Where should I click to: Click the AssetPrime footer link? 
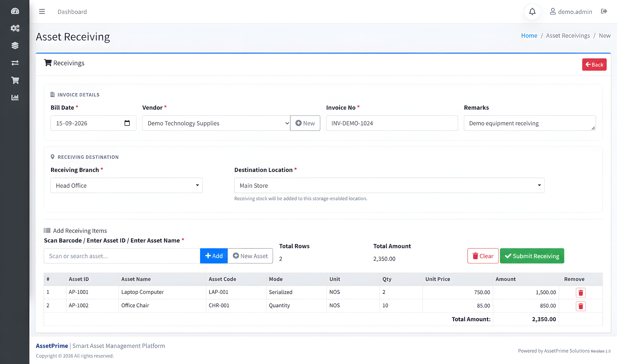(52, 346)
